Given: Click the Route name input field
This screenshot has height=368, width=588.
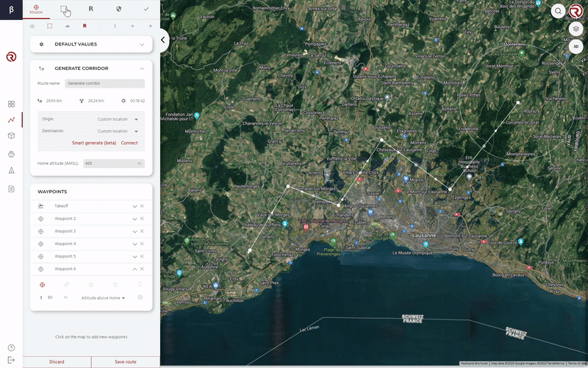Looking at the screenshot, I should point(104,83).
